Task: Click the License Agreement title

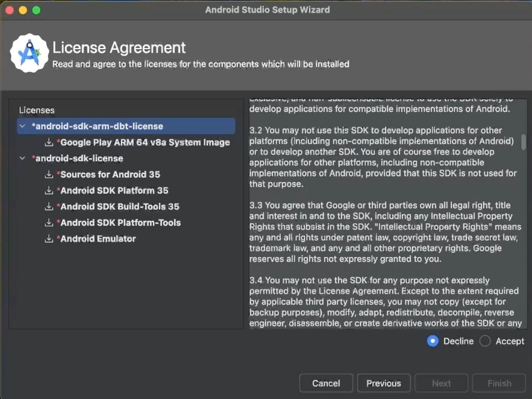Action: [x=119, y=48]
